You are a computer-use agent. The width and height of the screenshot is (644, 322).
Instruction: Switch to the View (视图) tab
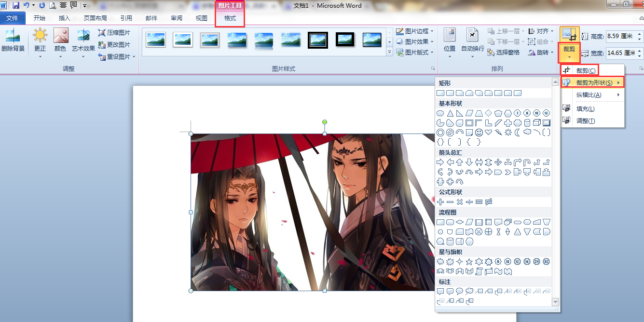[x=202, y=18]
